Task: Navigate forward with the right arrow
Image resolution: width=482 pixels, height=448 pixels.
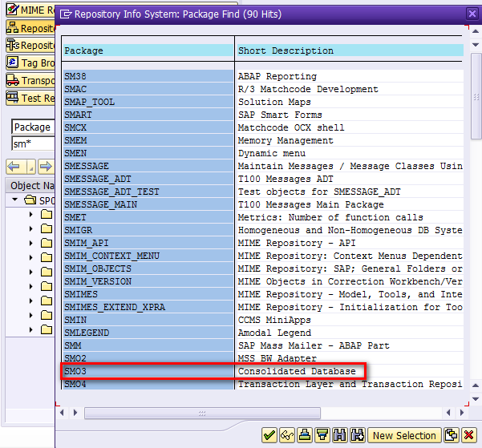Action: (46, 167)
